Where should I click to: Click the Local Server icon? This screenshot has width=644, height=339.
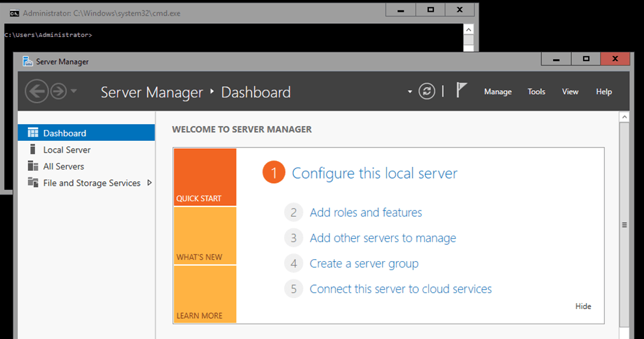tap(33, 150)
